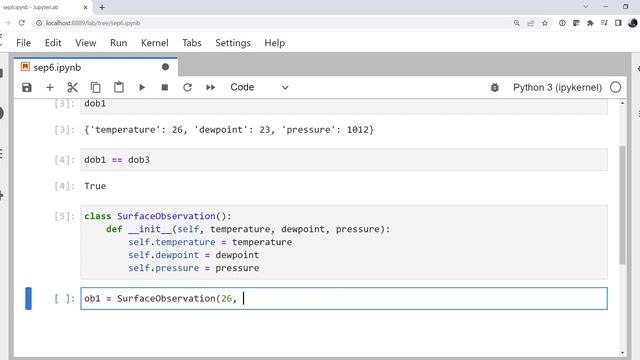The image size is (640, 360).
Task: Open the browser extensions puzzle icon
Action: [590, 23]
